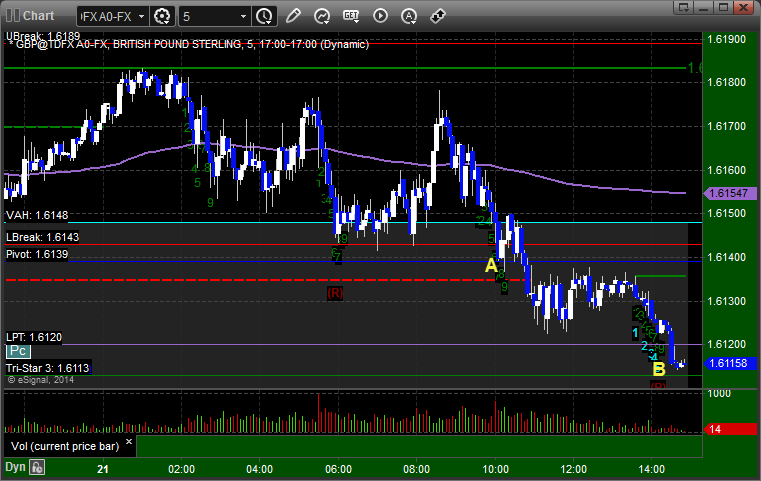Click the LPT: 1.6120 label
Image resolution: width=761 pixels, height=481 pixels.
(x=34, y=337)
